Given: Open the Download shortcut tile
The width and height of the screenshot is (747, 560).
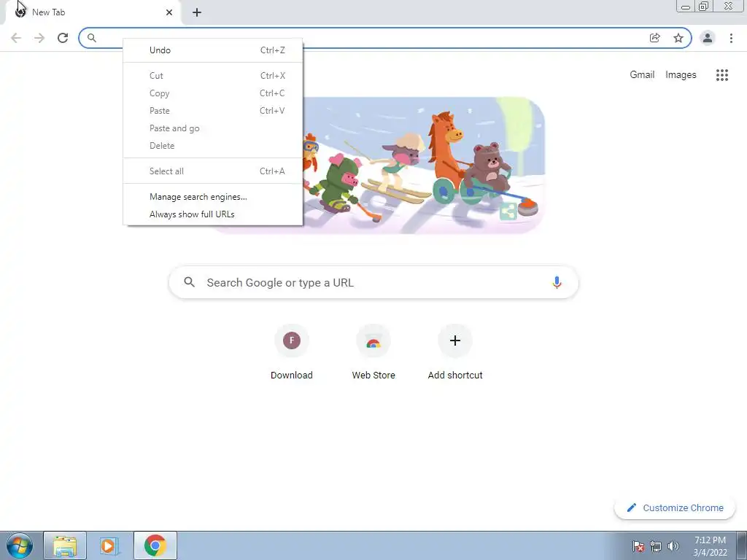Looking at the screenshot, I should pyautogui.click(x=292, y=352).
